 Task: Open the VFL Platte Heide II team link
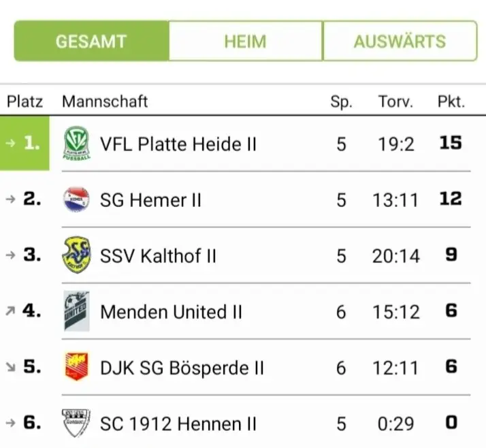point(178,144)
